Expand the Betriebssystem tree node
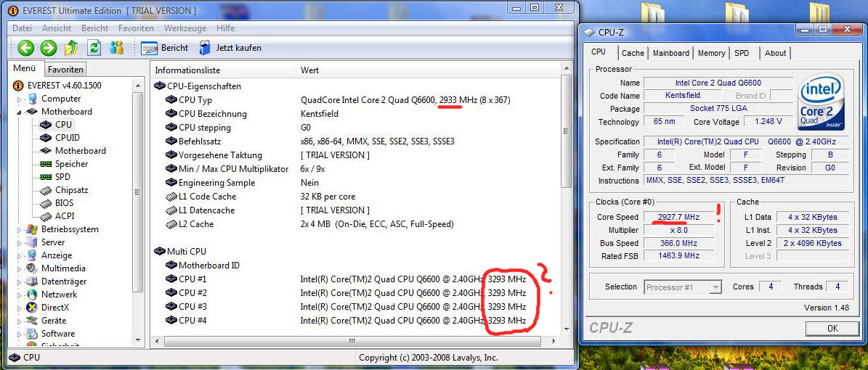 (x=20, y=229)
